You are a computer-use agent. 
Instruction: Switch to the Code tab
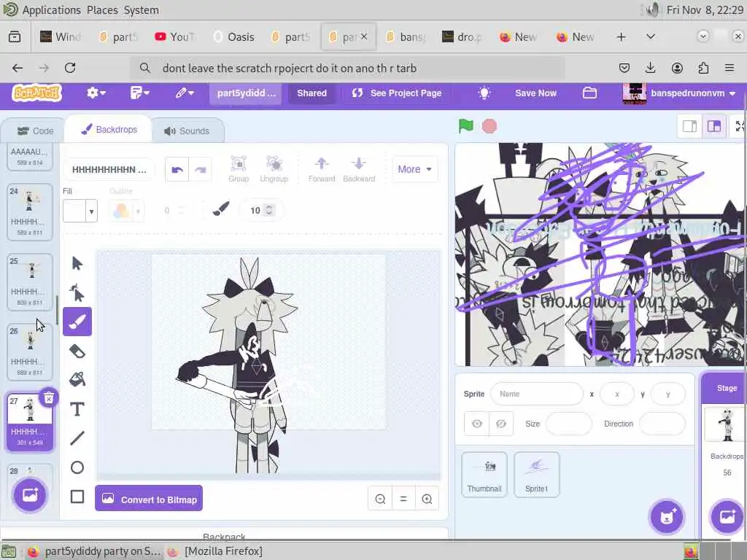click(35, 131)
